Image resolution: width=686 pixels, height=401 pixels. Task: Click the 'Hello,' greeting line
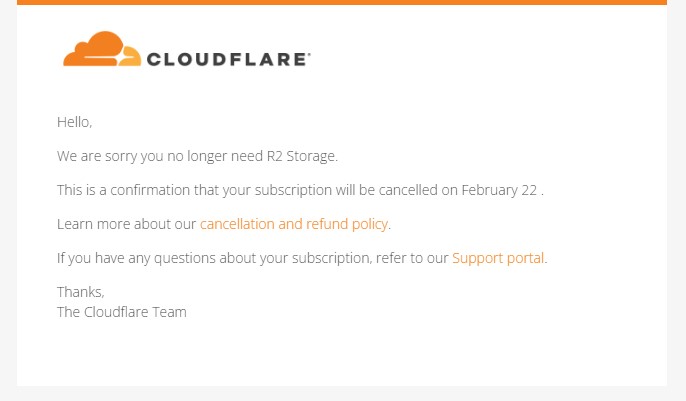tap(74, 122)
